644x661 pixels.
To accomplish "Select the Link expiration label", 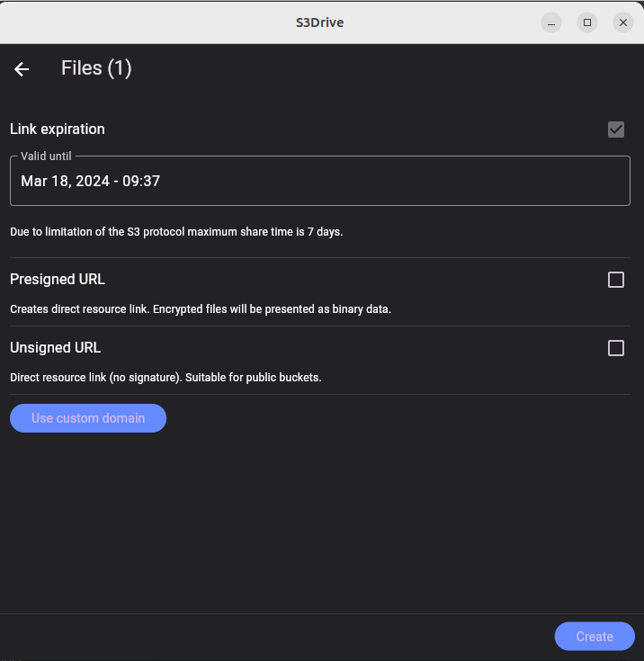I will [x=58, y=129].
